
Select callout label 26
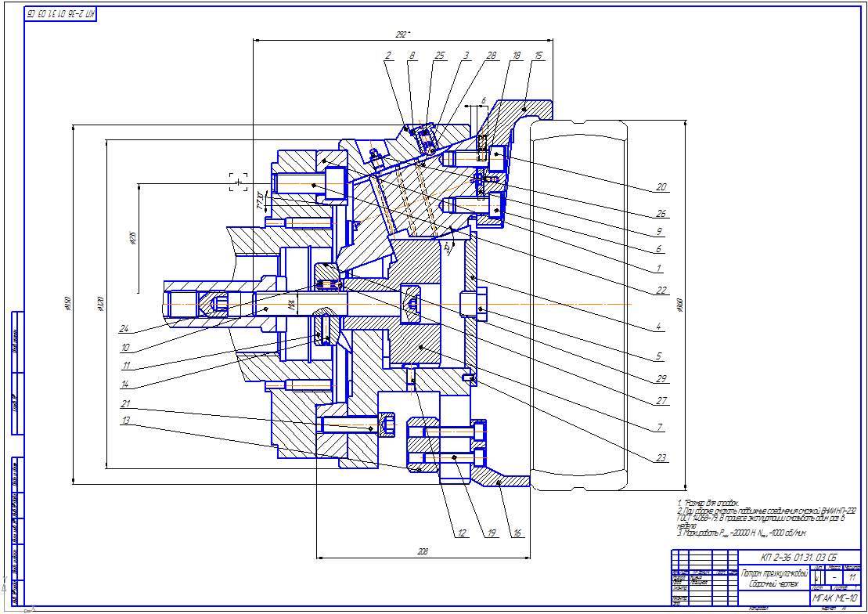pos(661,214)
